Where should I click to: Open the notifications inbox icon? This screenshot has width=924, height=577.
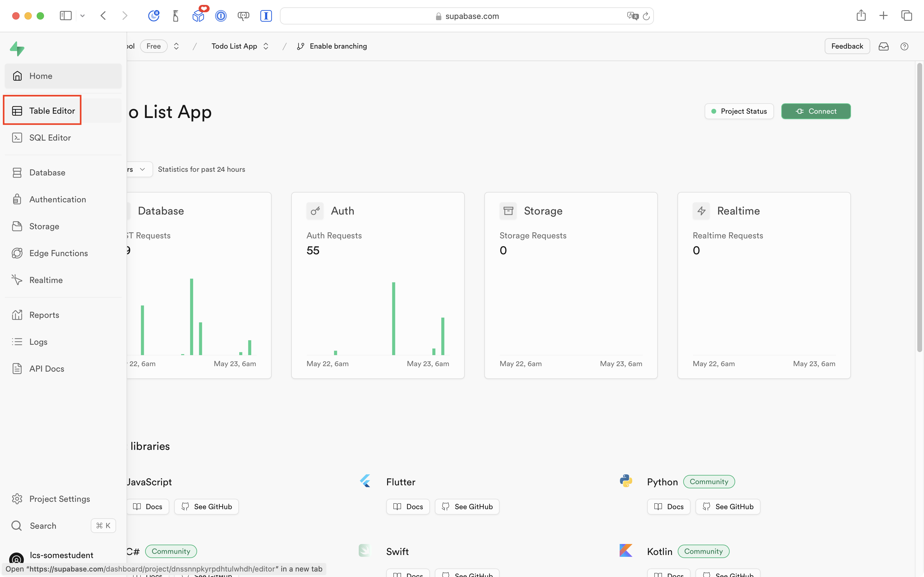[884, 46]
